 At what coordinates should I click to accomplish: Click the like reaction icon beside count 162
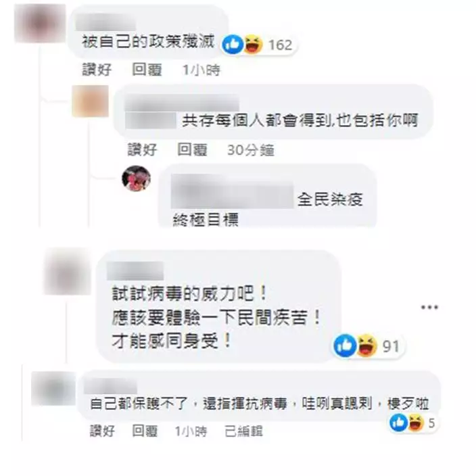(233, 45)
